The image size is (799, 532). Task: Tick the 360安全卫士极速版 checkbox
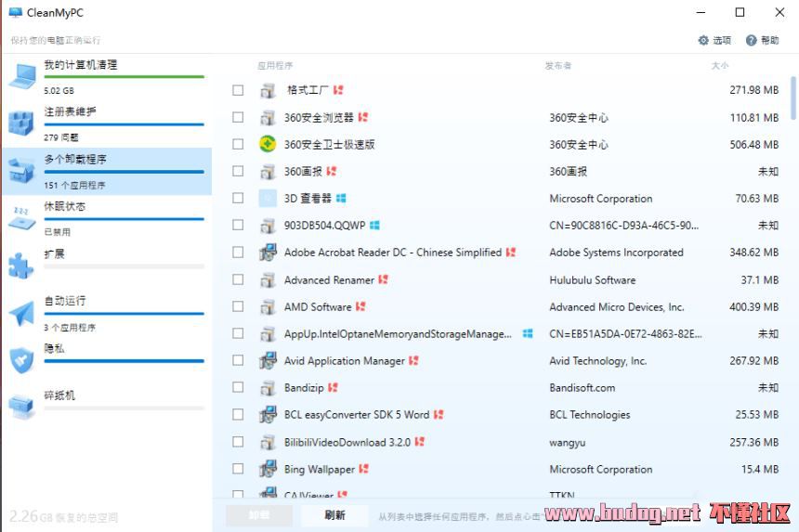(238, 144)
